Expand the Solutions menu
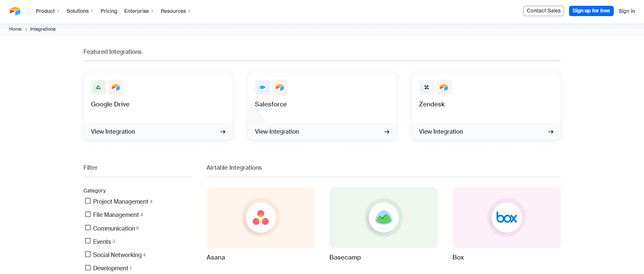The image size is (644, 274). (80, 11)
